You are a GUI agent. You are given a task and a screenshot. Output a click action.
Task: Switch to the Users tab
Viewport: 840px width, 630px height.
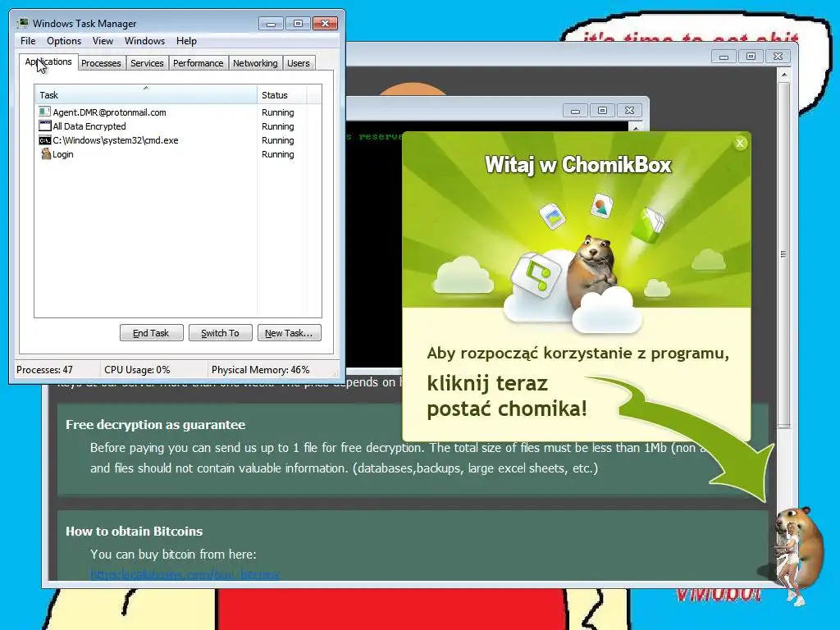(298, 63)
